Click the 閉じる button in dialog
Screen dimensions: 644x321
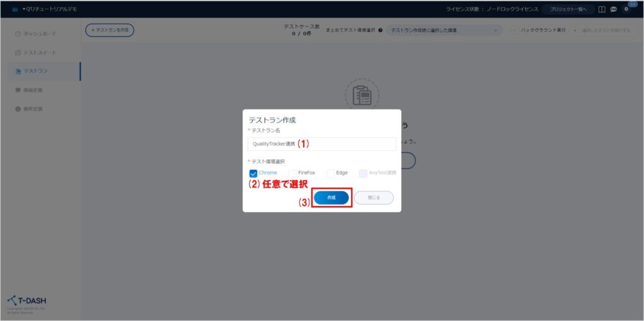pos(374,198)
